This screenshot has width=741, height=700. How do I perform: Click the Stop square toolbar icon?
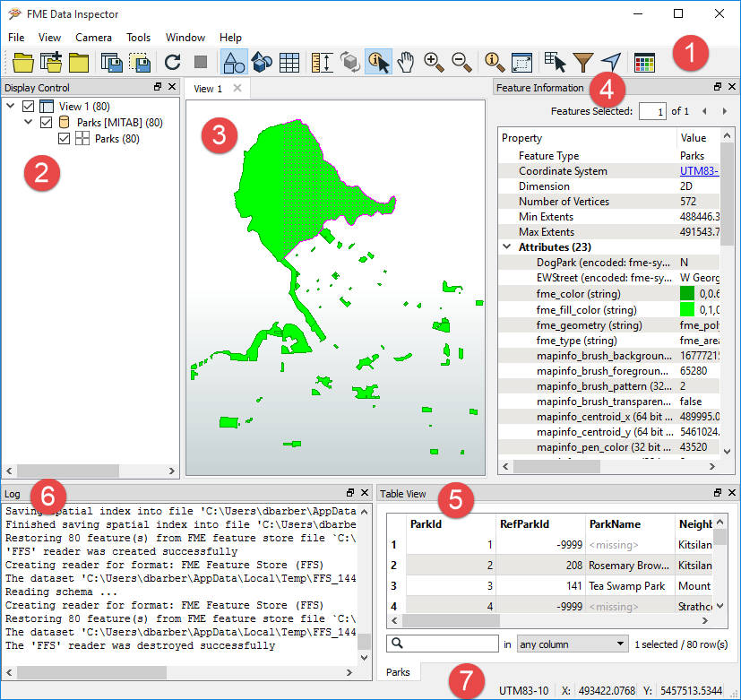pos(201,62)
